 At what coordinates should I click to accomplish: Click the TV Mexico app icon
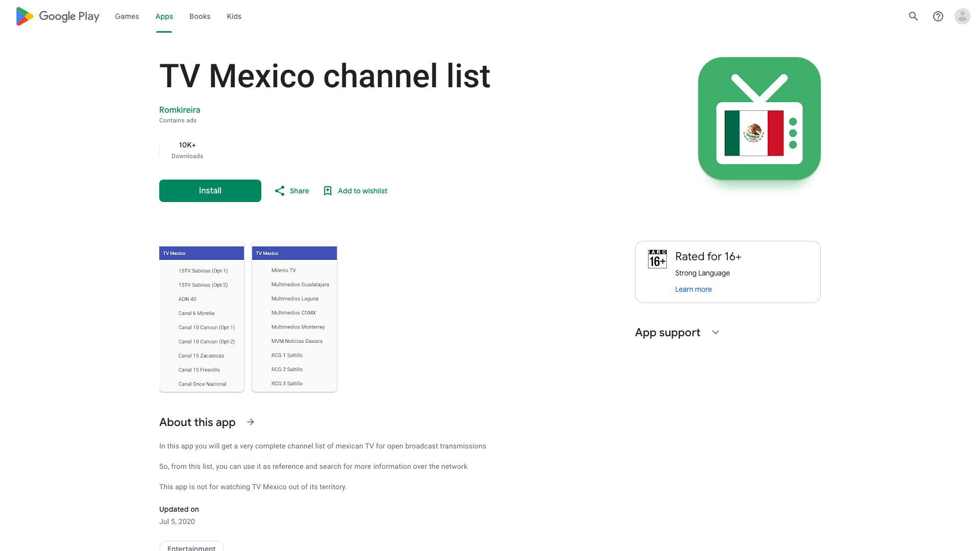tap(759, 118)
